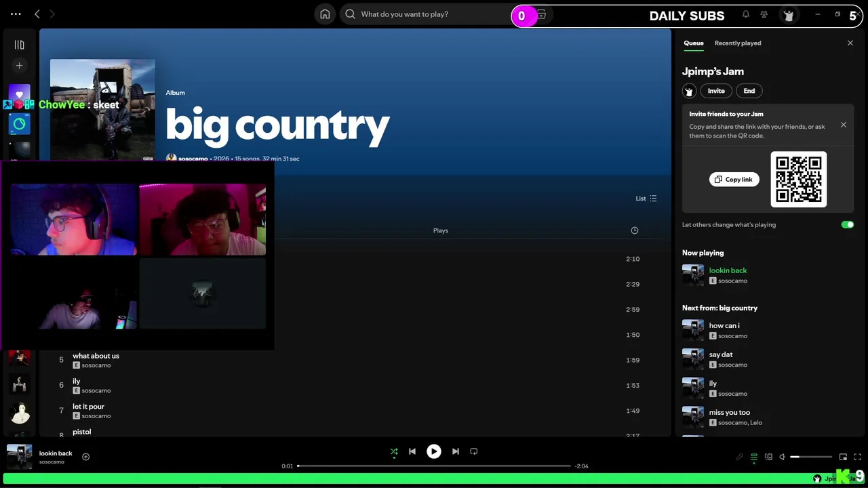Screen dimensions: 868x488
Task: Adjust the volume slider
Action: coord(811,457)
